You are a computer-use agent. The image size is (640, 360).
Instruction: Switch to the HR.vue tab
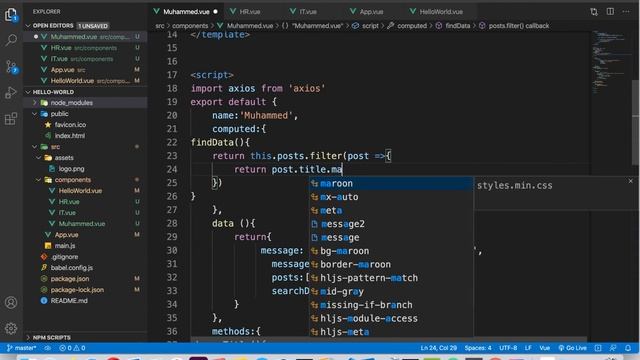point(250,12)
